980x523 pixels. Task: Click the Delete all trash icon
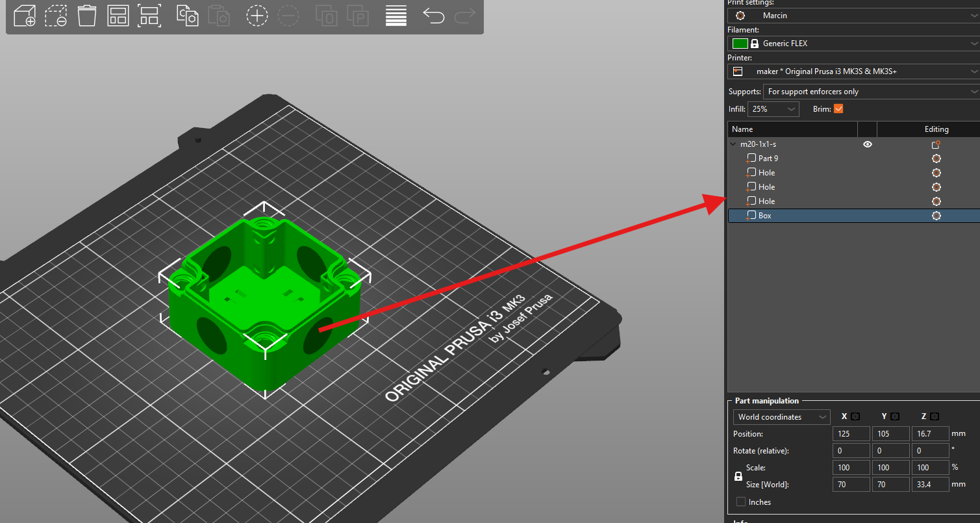(x=87, y=16)
